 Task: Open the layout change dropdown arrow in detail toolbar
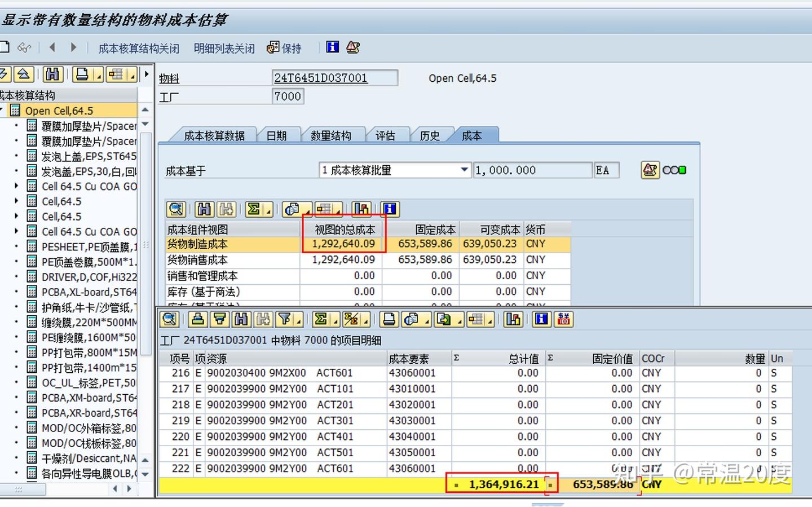(x=489, y=322)
